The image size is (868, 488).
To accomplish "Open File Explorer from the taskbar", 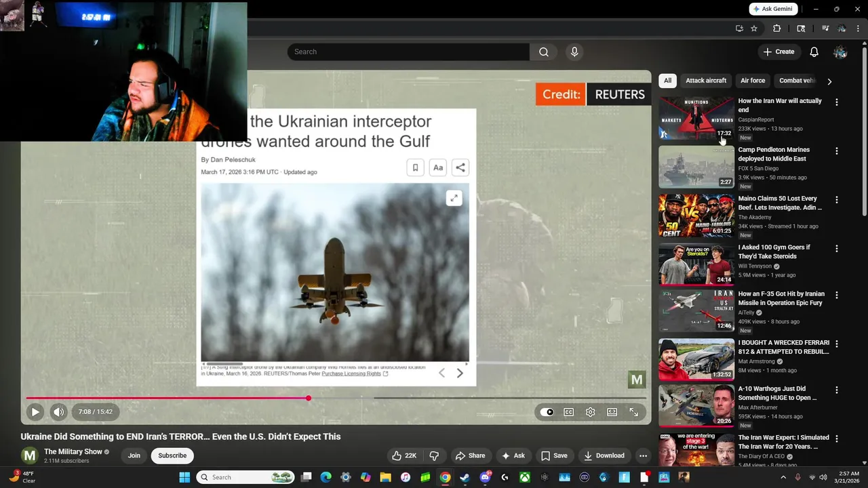I will click(385, 477).
